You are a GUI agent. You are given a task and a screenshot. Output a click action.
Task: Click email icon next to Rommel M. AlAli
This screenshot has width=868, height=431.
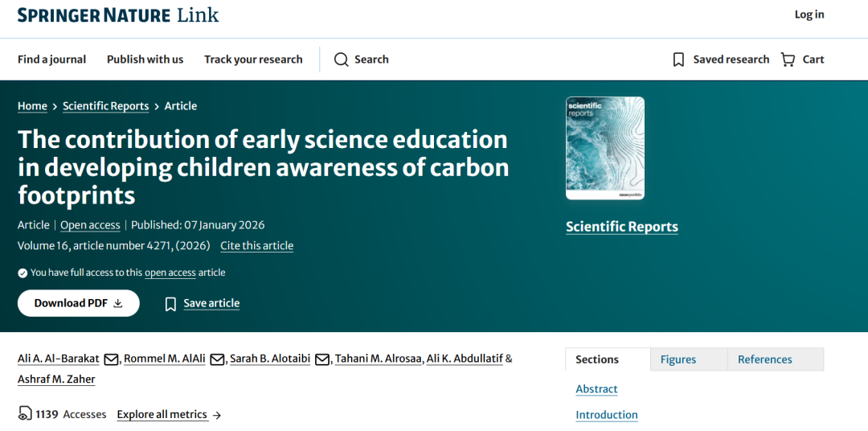coord(217,359)
